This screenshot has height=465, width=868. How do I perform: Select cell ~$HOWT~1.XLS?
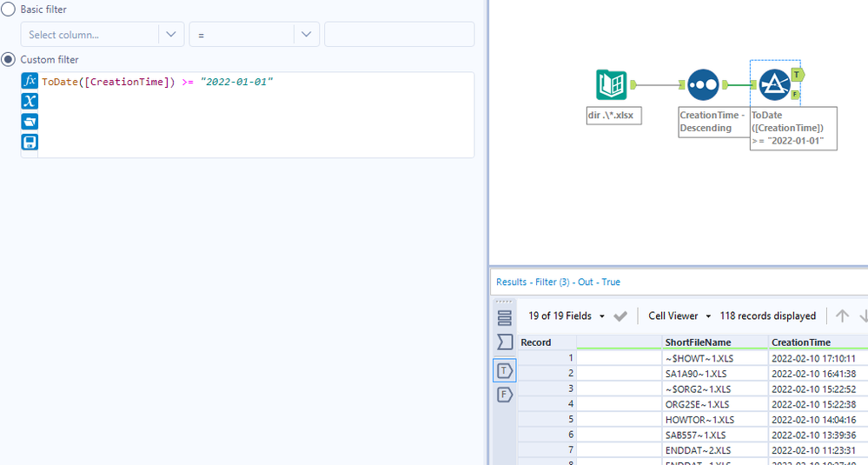click(715, 358)
